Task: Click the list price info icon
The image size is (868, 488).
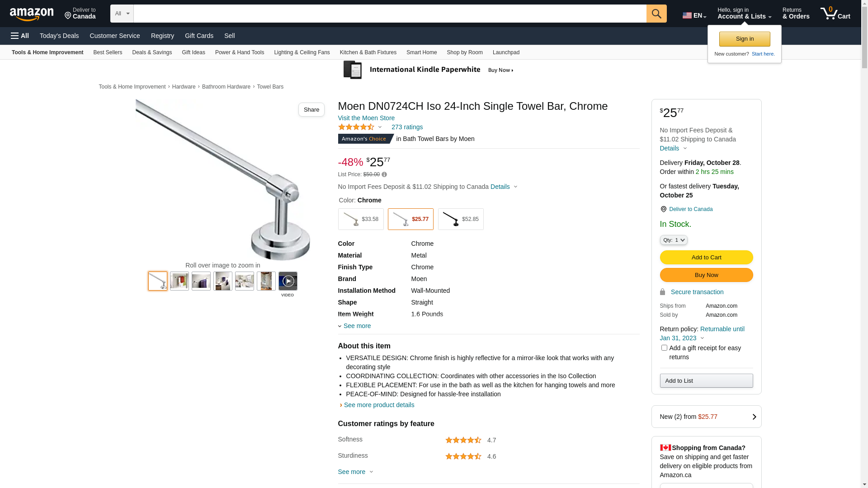Action: [x=384, y=174]
